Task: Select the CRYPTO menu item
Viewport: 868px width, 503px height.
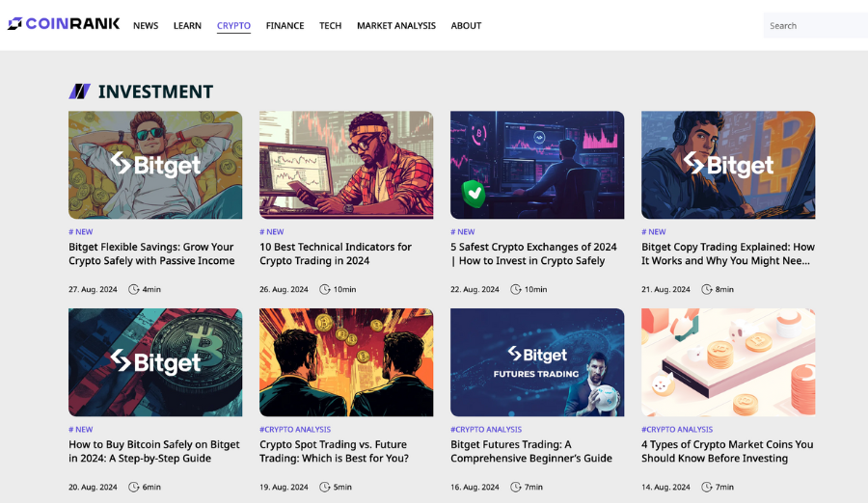Action: point(233,25)
